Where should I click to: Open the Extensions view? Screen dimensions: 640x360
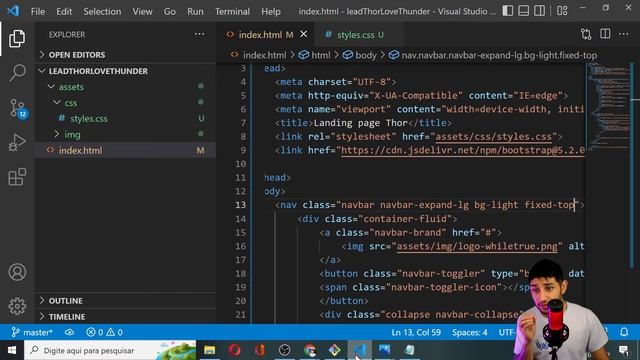coord(17,177)
